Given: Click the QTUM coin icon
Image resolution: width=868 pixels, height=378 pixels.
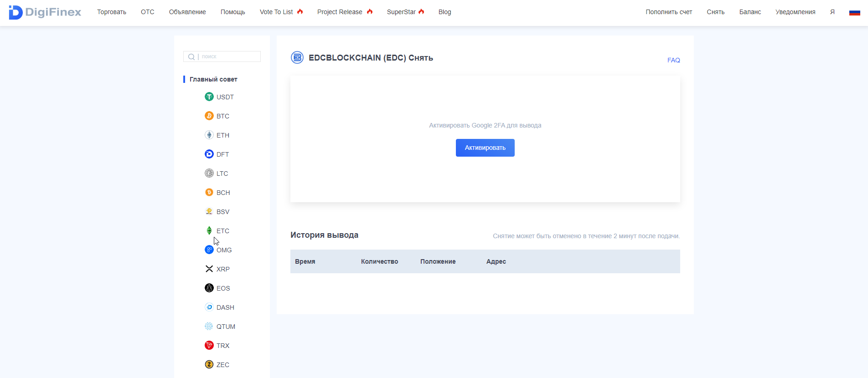Looking at the screenshot, I should (209, 326).
